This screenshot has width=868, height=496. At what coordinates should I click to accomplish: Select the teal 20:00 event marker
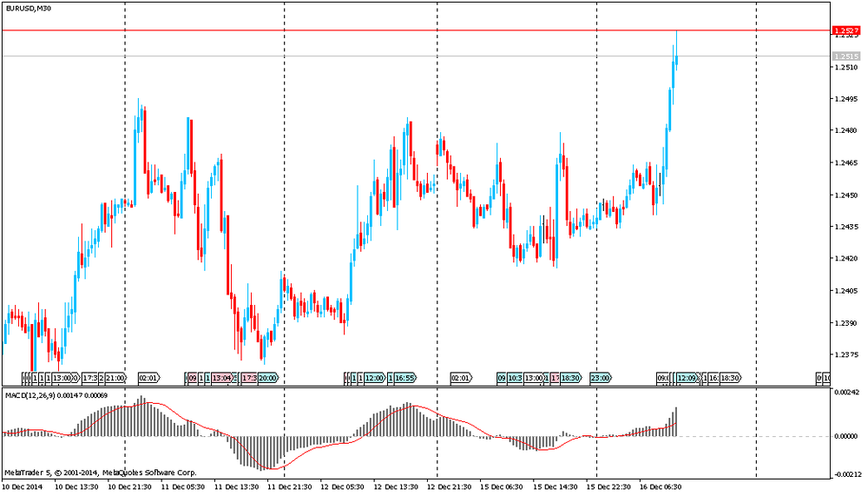point(267,378)
